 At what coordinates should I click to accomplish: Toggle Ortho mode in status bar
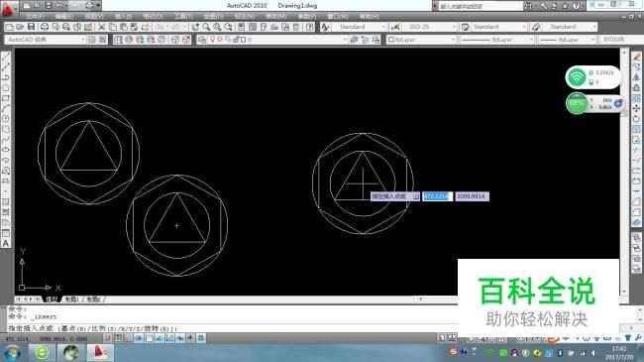coord(128,338)
